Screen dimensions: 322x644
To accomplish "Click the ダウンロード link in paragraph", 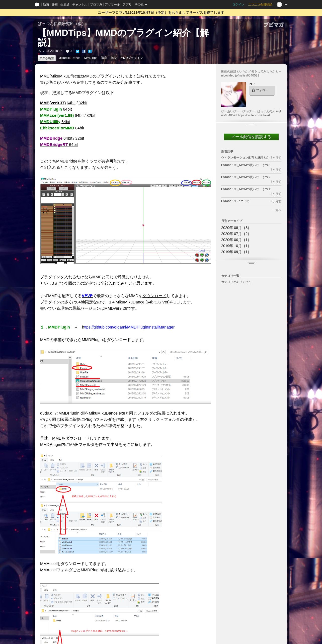I will tap(154, 296).
